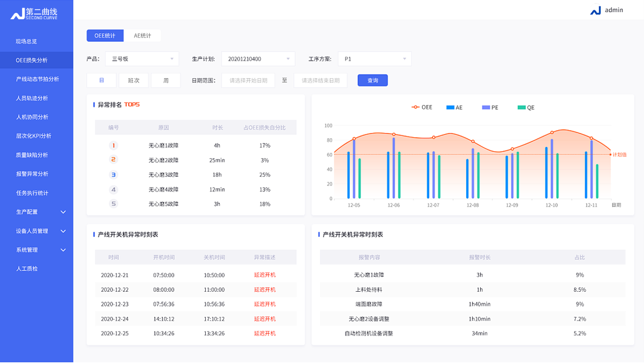Click rank 1 badge in TOP5 table
Viewport: 644px width, 363px height.
click(x=114, y=145)
